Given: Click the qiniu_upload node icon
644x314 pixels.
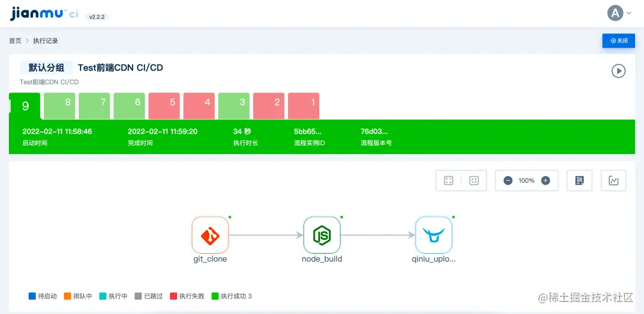Looking at the screenshot, I should click(x=434, y=235).
